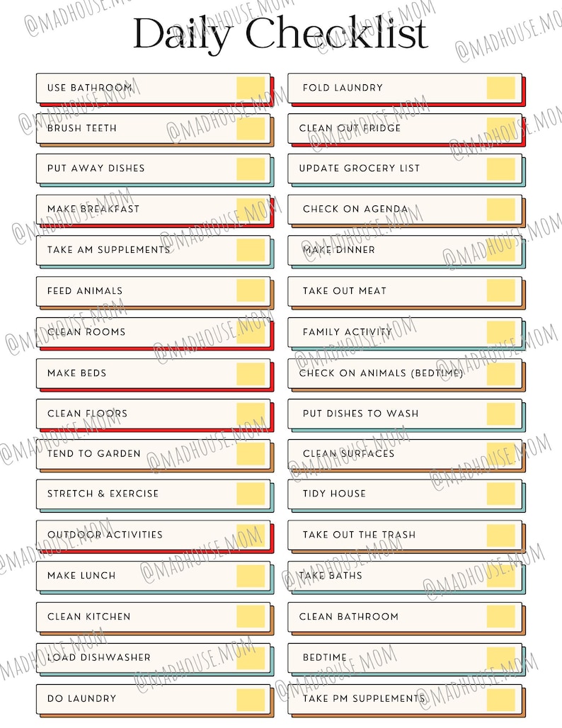Check the Tend To Garden box
This screenshot has height=728, width=562.
(x=251, y=454)
